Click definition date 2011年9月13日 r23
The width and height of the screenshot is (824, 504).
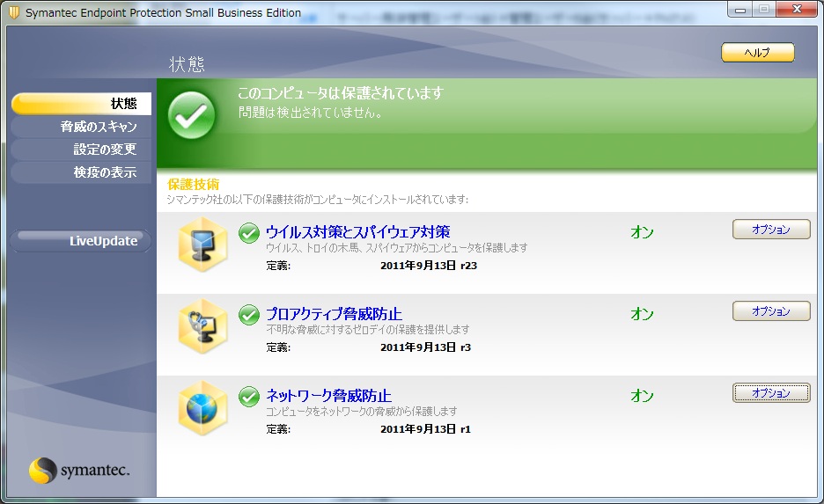point(429,266)
